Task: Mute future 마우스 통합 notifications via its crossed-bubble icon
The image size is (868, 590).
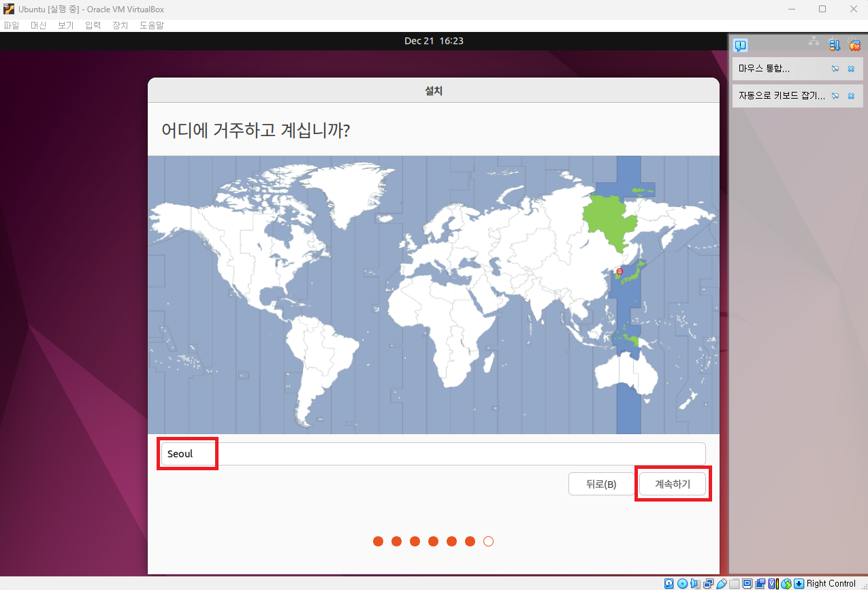Action: click(x=835, y=69)
